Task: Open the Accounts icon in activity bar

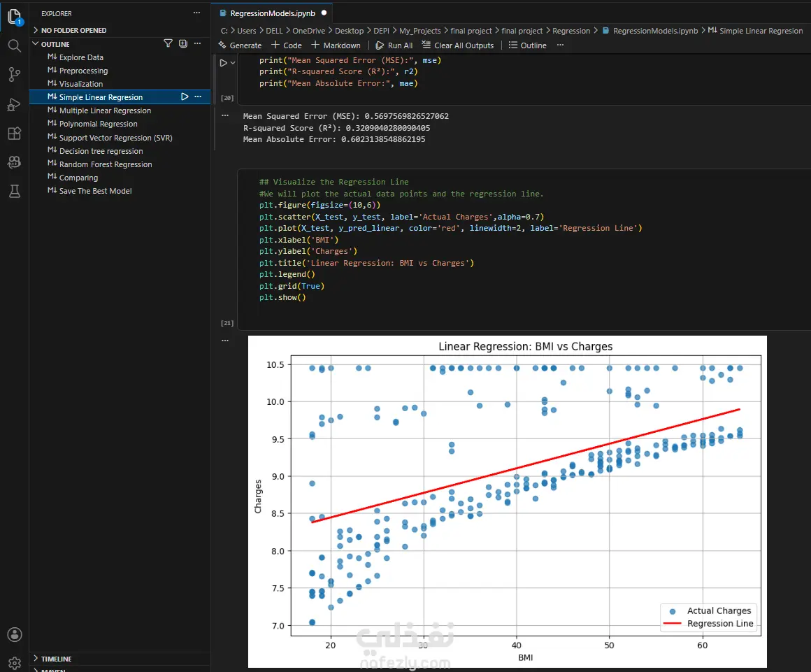Action: [15, 634]
